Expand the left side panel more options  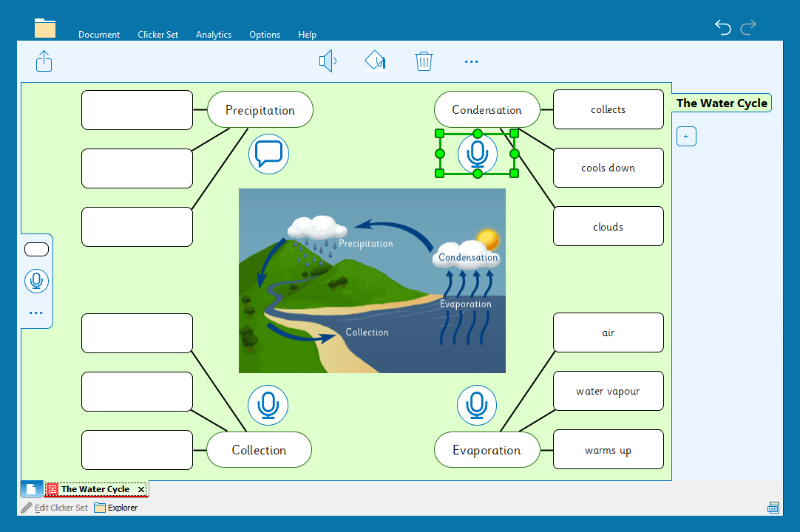36,313
